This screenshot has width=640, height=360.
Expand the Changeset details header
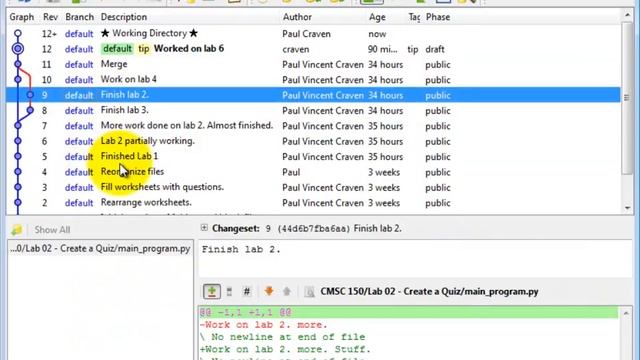(x=204, y=228)
